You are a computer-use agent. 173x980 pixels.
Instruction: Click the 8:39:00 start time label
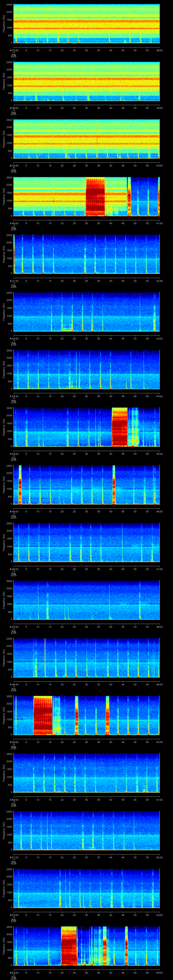tap(14, 166)
